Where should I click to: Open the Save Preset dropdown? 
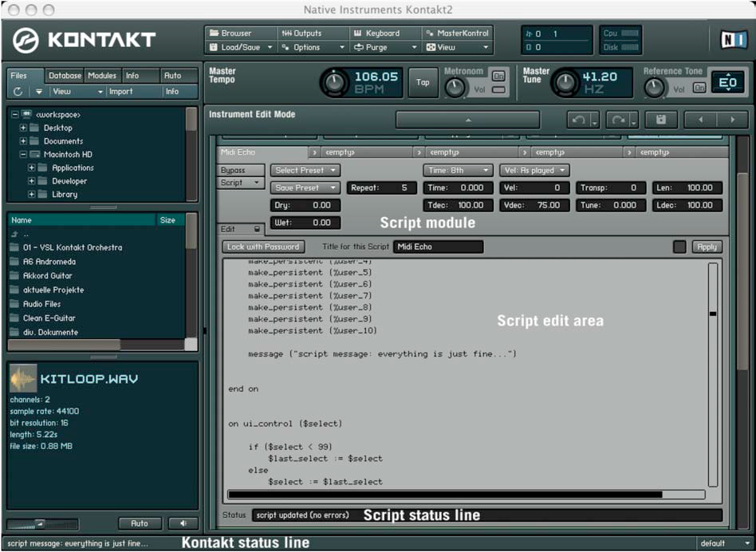pyautogui.click(x=305, y=188)
